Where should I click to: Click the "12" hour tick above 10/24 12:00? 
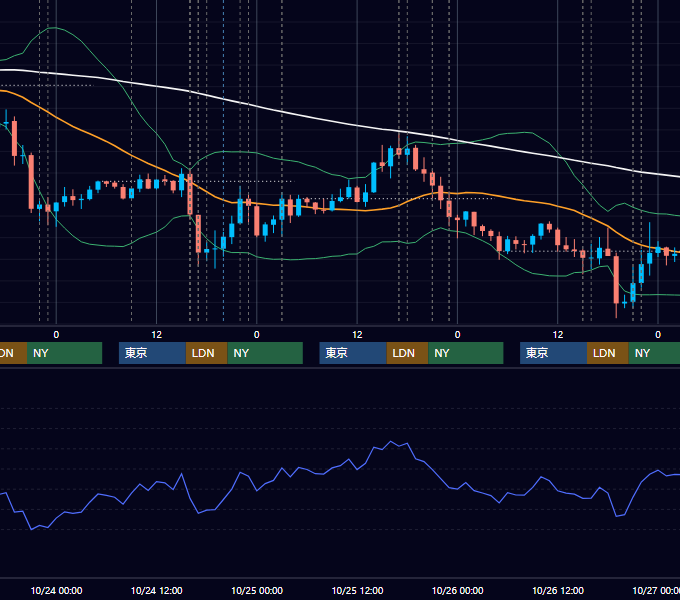157,335
